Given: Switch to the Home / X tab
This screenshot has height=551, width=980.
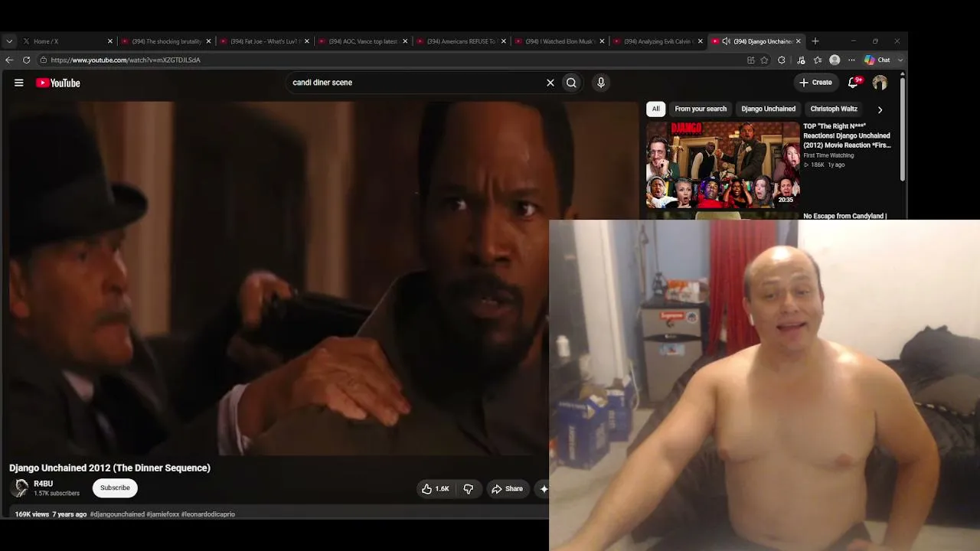Looking at the screenshot, I should pos(67,41).
